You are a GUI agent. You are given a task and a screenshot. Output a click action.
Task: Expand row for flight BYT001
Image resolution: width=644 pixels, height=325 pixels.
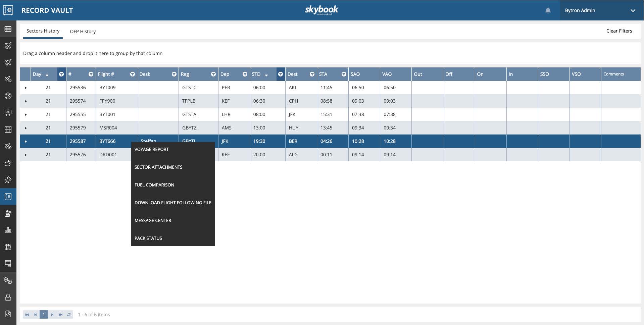pyautogui.click(x=26, y=114)
